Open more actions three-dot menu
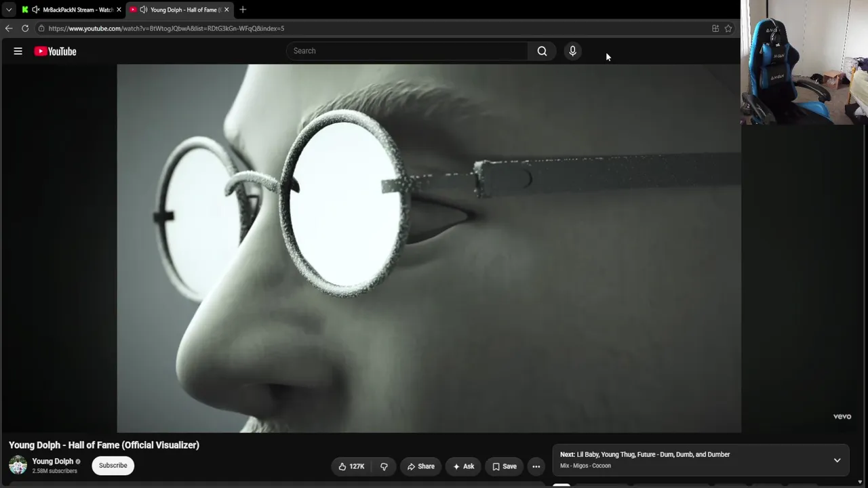 coord(536,466)
